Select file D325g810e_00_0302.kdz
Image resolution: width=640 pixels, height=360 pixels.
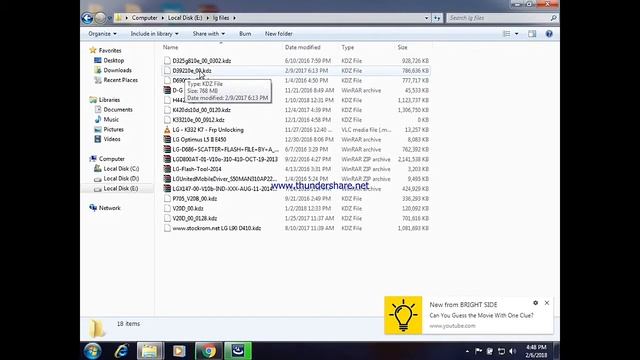[202, 61]
